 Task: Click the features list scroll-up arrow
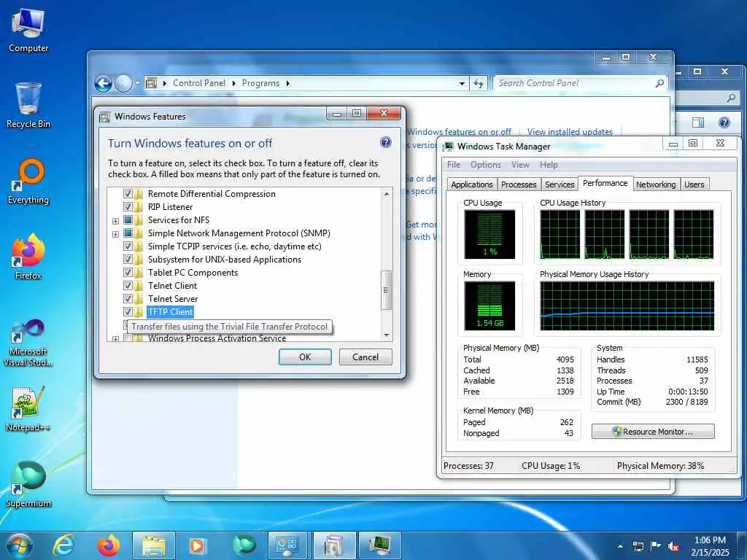pyautogui.click(x=387, y=194)
